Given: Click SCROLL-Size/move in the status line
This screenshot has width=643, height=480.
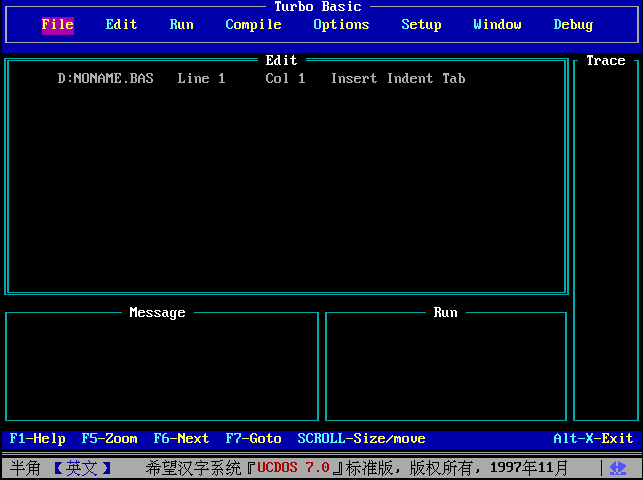Looking at the screenshot, I should tap(361, 439).
